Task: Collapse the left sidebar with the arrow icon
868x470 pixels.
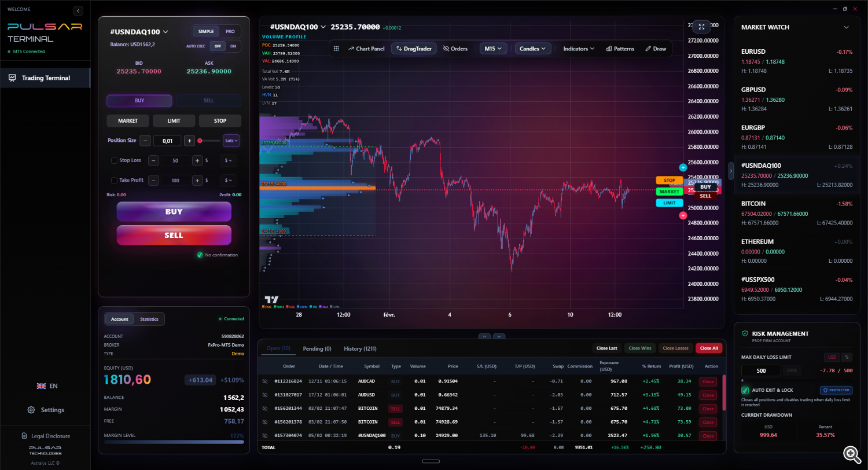Action: tap(78, 10)
